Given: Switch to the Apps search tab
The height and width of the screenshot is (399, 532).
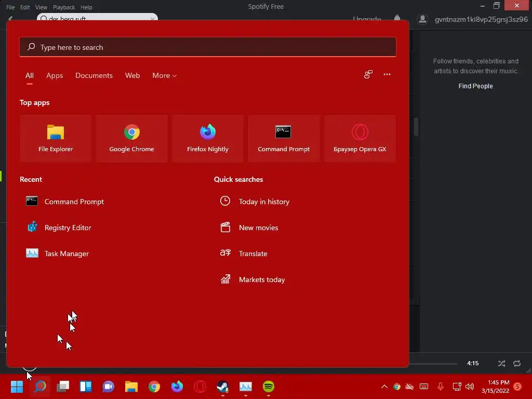Looking at the screenshot, I should click(x=55, y=75).
